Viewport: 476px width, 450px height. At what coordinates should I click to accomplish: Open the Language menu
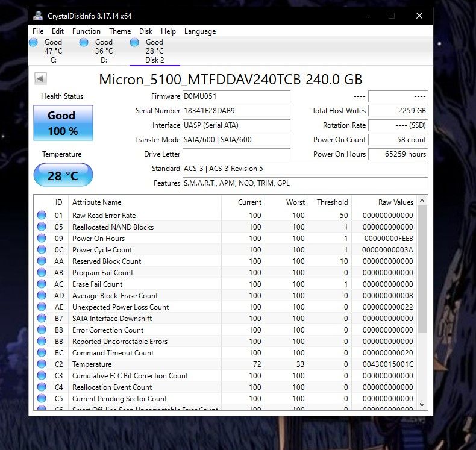click(200, 31)
